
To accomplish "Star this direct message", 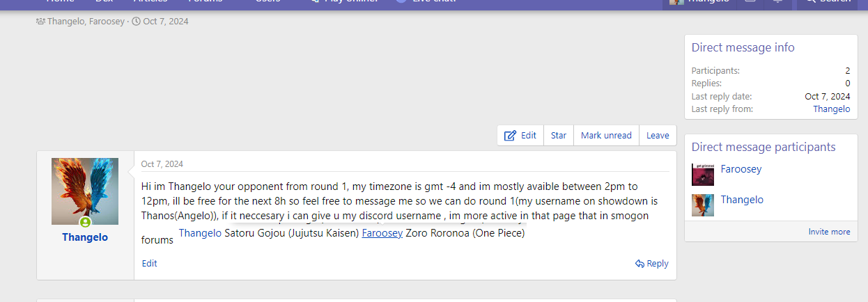I will coord(559,136).
